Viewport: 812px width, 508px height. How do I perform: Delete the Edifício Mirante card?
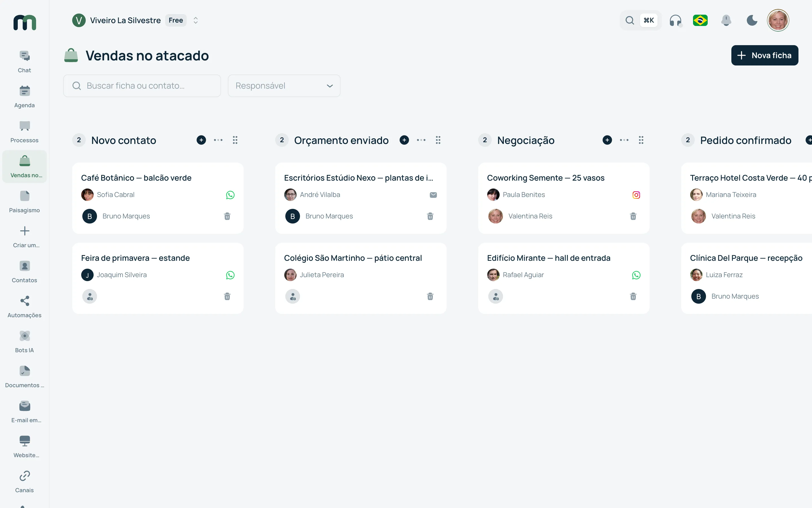[x=633, y=297]
